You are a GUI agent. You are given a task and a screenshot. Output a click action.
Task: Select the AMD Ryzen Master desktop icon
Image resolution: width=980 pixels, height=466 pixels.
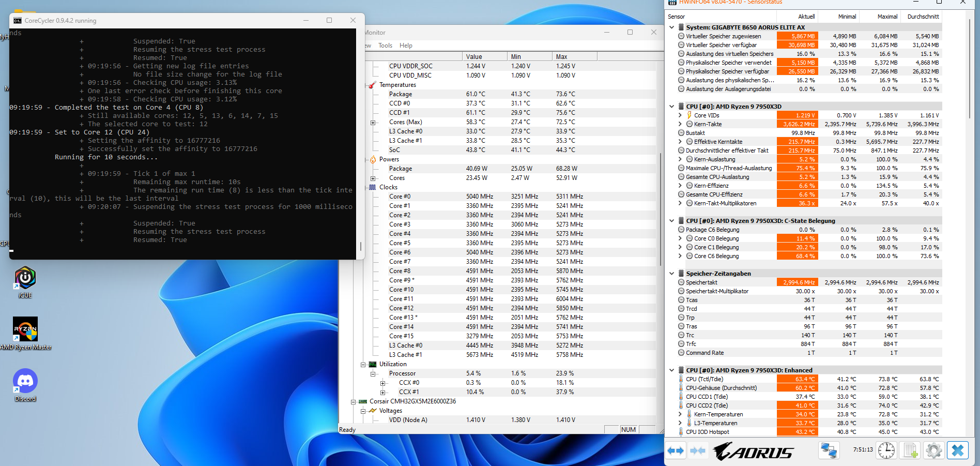(25, 334)
